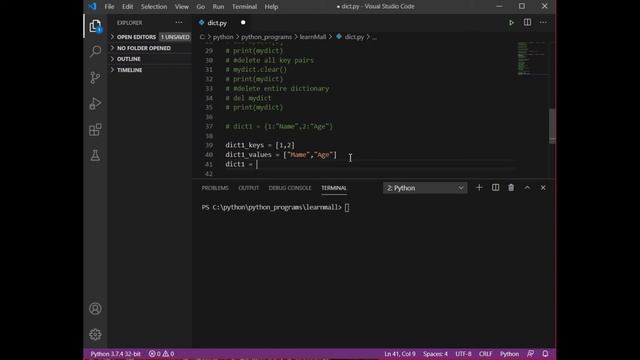Click into the terminal prompt line
The height and width of the screenshot is (360, 640).
point(276,207)
